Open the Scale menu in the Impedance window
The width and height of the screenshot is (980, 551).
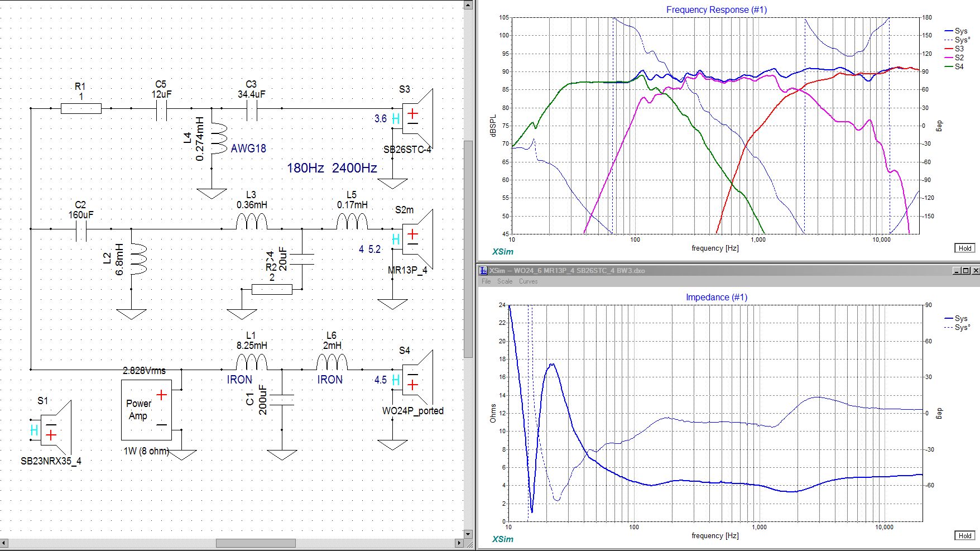(505, 281)
